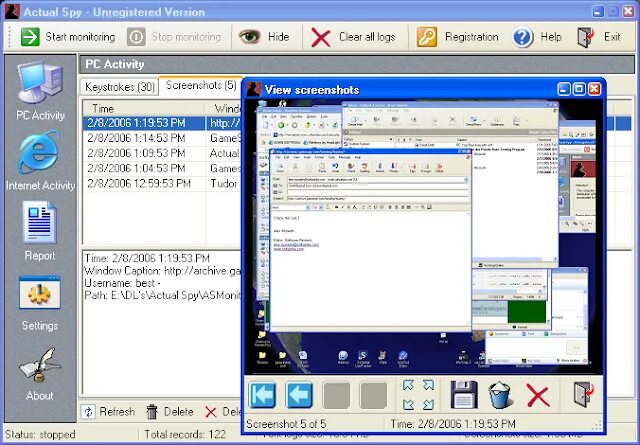This screenshot has width=640, height=445.
Task: Open Report sidebar section
Action: pos(40,231)
